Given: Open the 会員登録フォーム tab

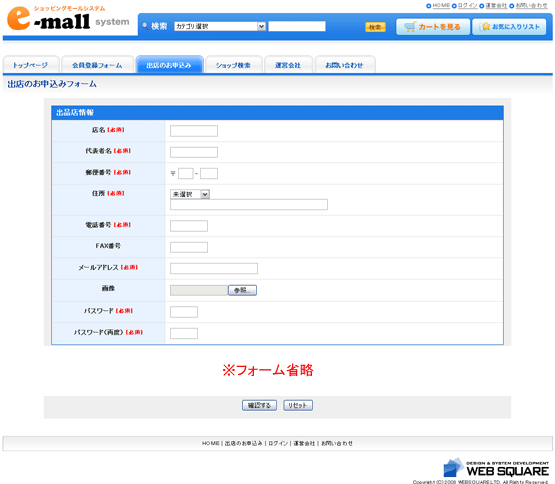Looking at the screenshot, I should coord(97,65).
